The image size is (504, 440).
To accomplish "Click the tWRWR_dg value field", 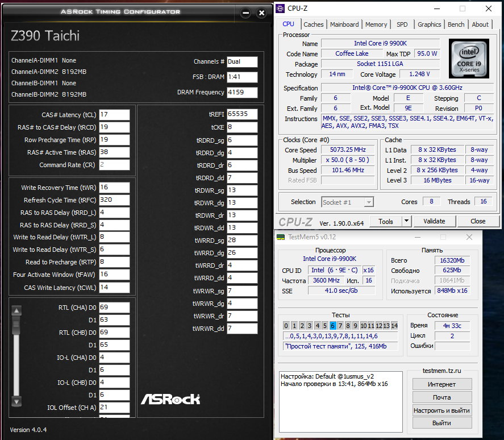I will [x=243, y=304].
